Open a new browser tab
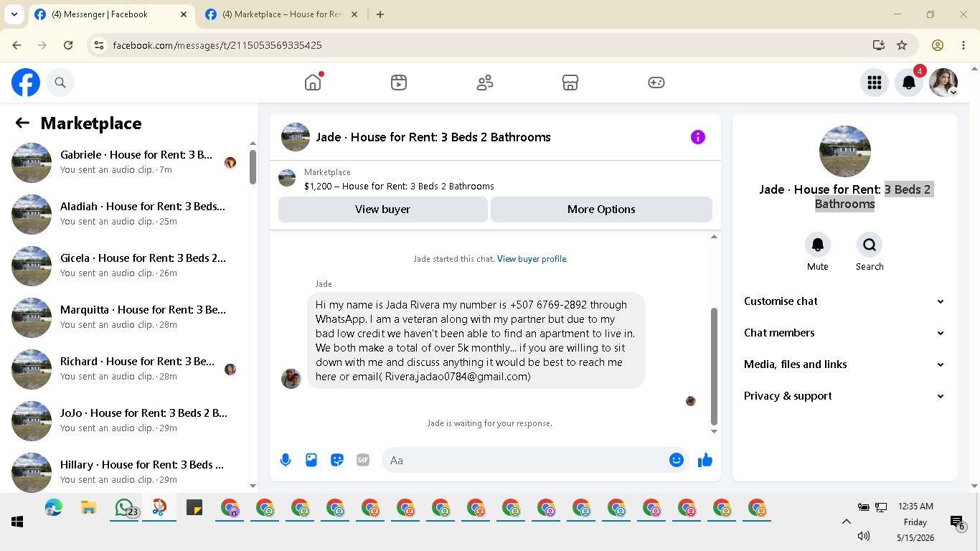 tap(380, 14)
